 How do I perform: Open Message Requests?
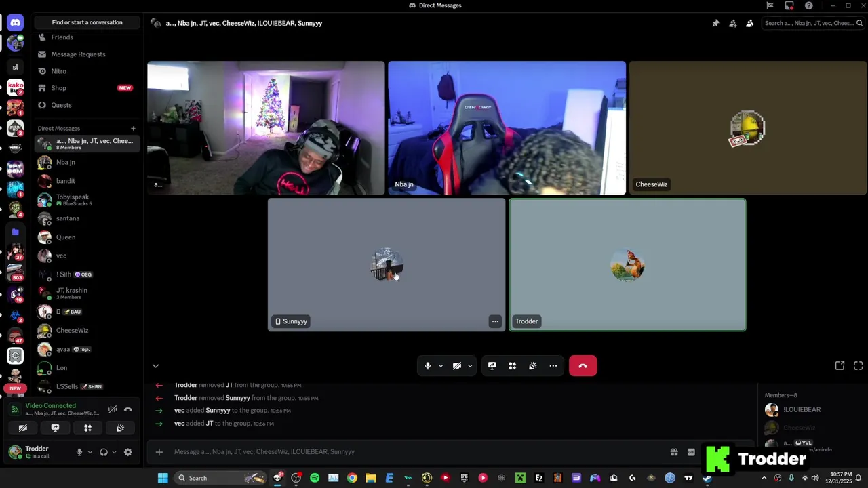87,54
